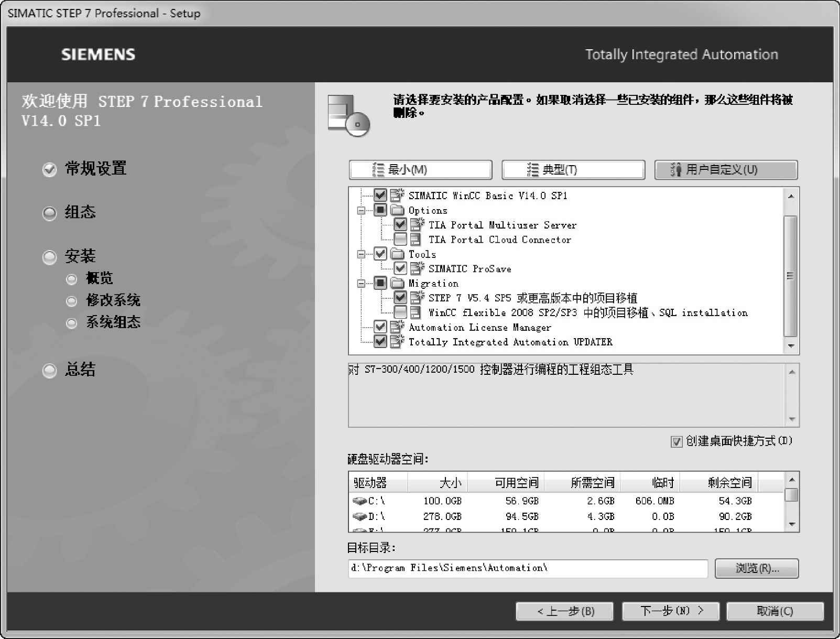Toggle the Options group checkbox
This screenshot has width=840, height=639.
380,210
